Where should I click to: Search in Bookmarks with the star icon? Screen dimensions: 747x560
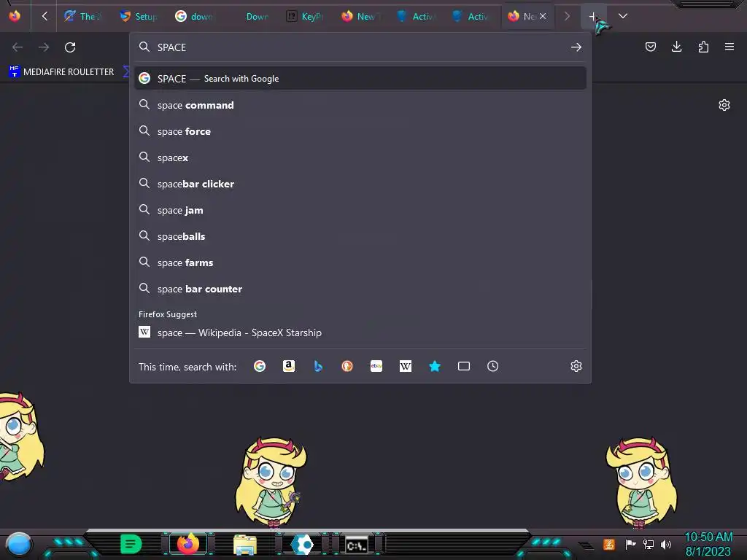[x=435, y=366]
